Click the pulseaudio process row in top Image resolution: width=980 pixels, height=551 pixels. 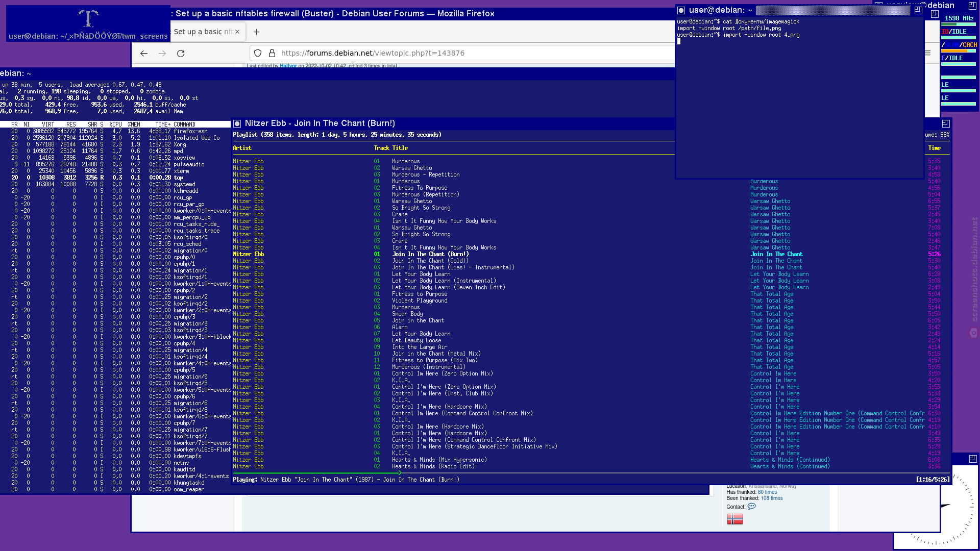(x=115, y=164)
